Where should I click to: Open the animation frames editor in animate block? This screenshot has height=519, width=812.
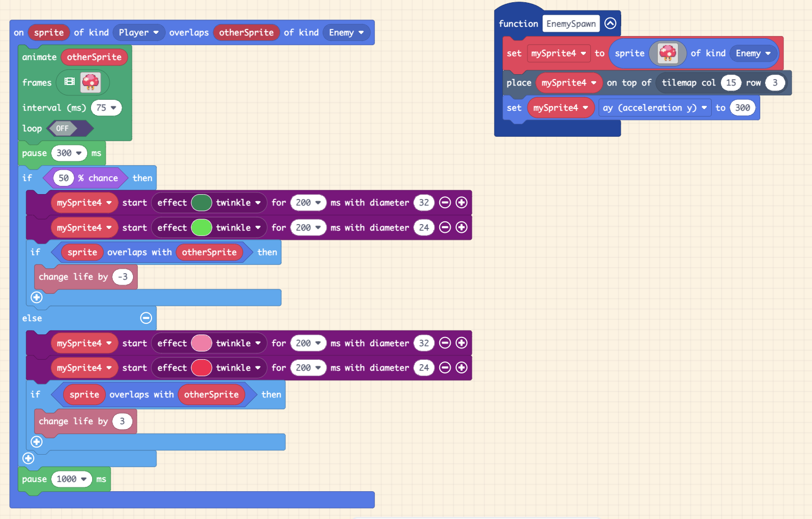point(83,82)
